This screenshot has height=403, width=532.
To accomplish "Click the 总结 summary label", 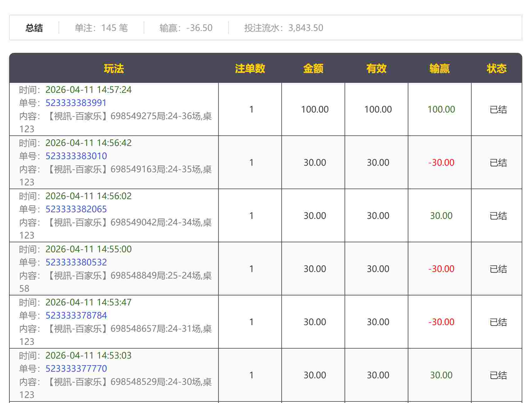I will (x=34, y=28).
